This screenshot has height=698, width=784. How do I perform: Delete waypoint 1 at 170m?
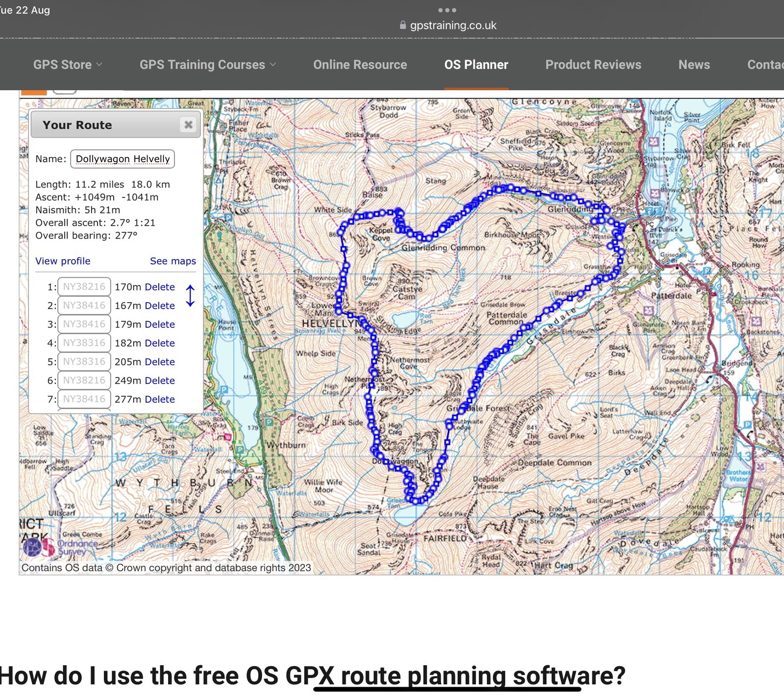click(x=160, y=287)
